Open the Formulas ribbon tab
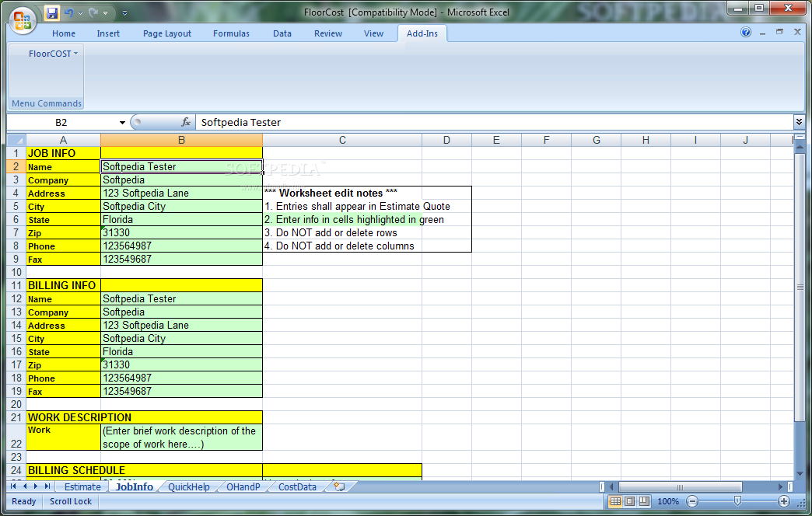Image resolution: width=812 pixels, height=516 pixels. (231, 33)
